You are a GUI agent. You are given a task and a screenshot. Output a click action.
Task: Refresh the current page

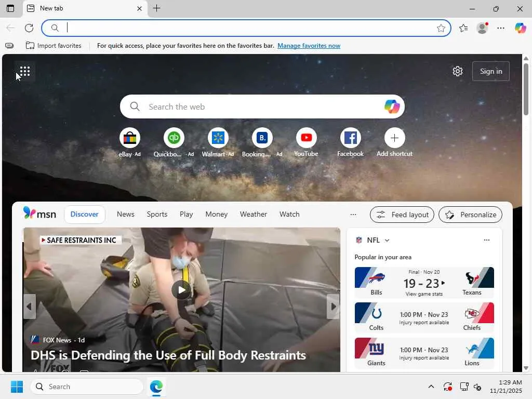[29, 28]
